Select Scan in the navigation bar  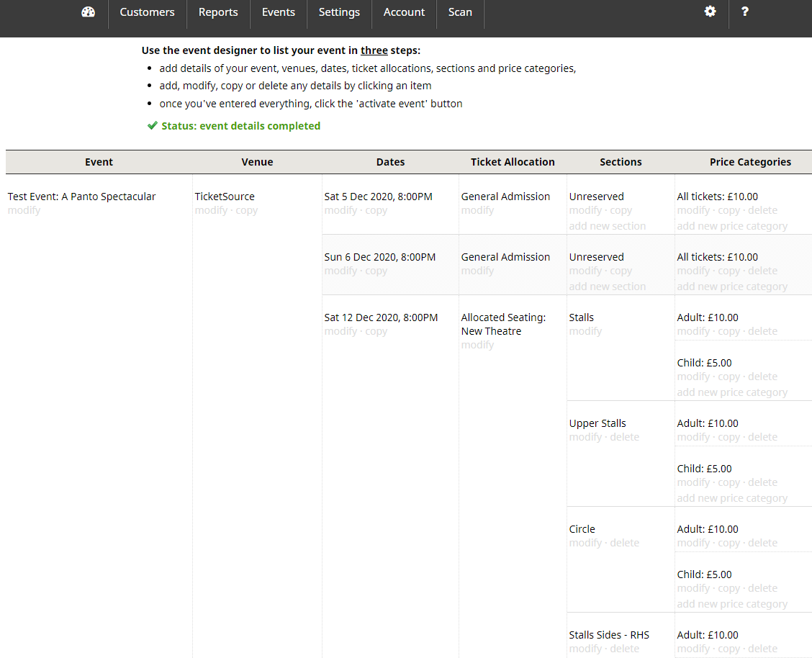[460, 12]
